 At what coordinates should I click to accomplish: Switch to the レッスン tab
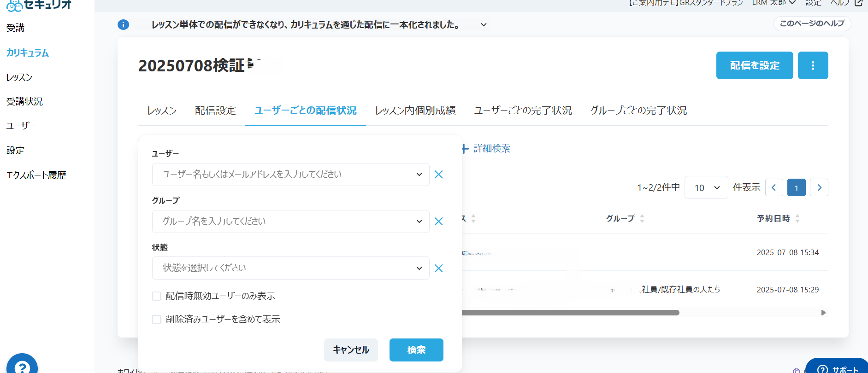click(x=162, y=111)
